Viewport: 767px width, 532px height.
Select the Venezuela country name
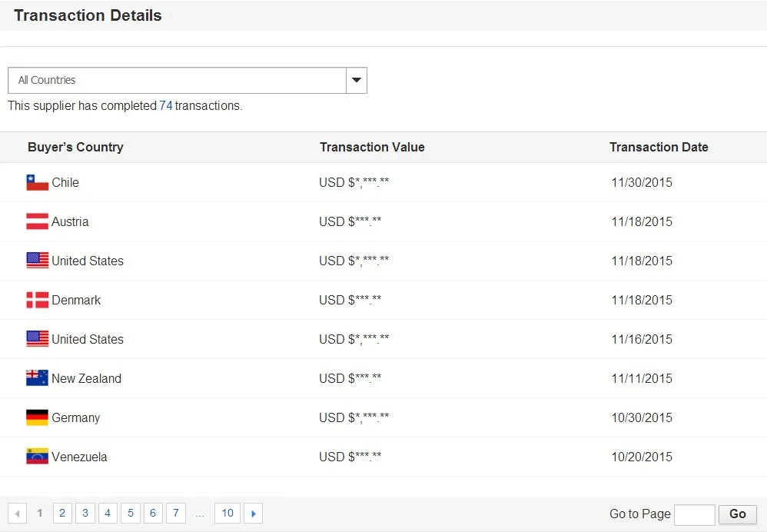(79, 457)
